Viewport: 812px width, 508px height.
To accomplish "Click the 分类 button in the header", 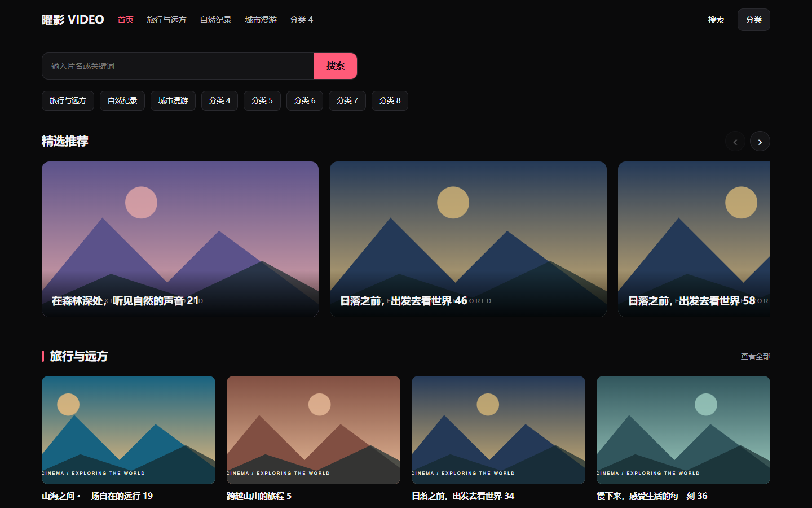I will [754, 20].
